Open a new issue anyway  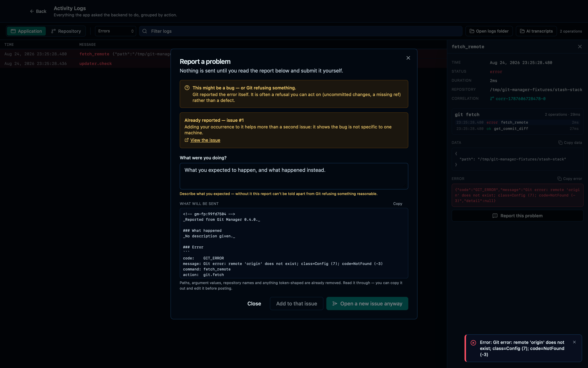pos(367,303)
